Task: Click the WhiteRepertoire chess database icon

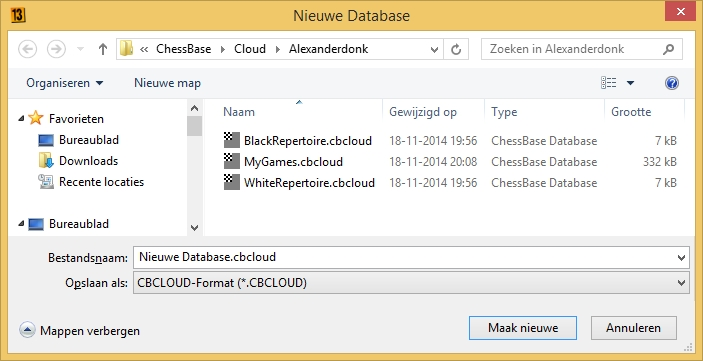Action: pyautogui.click(x=232, y=183)
